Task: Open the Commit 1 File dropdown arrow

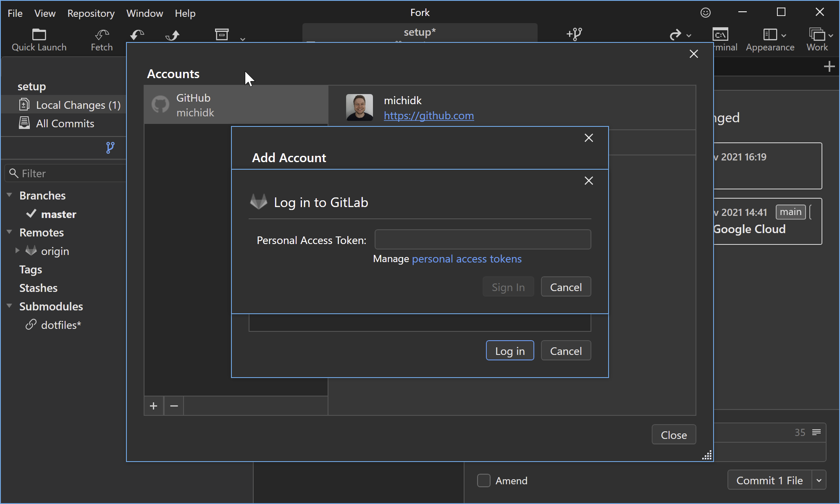Action: pyautogui.click(x=819, y=480)
